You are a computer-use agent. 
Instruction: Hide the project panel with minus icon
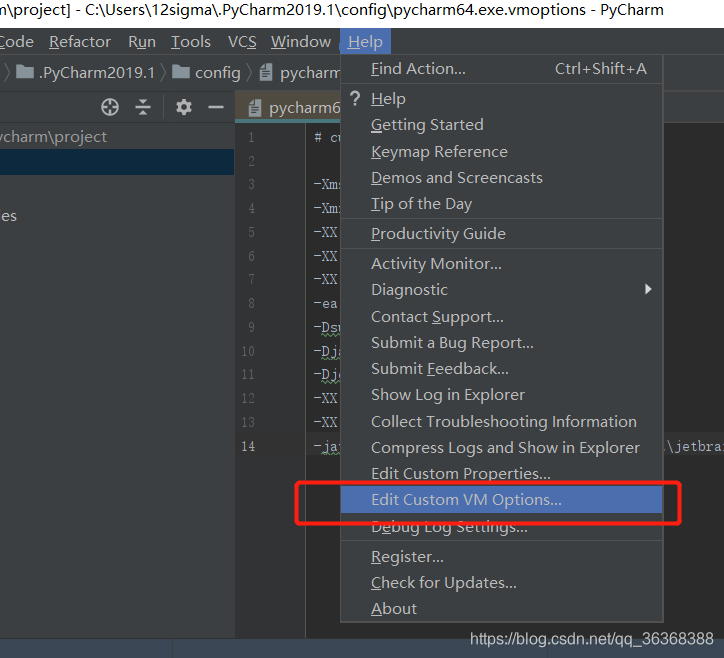[x=216, y=107]
